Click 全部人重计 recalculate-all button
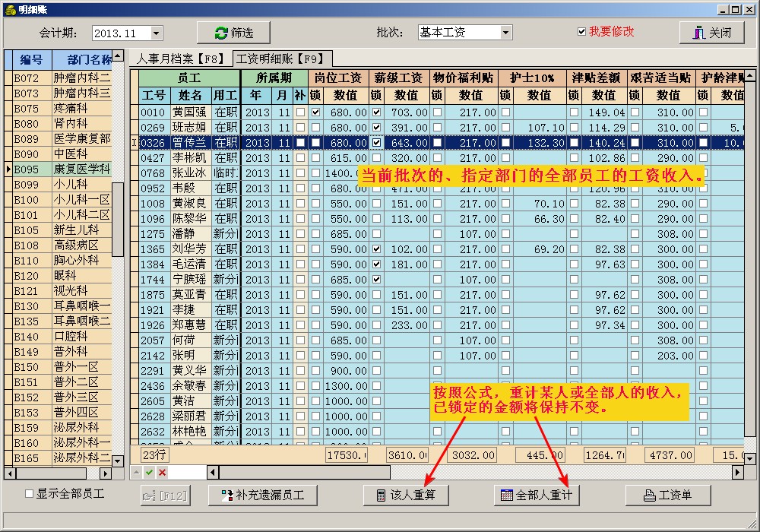The height and width of the screenshot is (532, 760). pos(537,496)
